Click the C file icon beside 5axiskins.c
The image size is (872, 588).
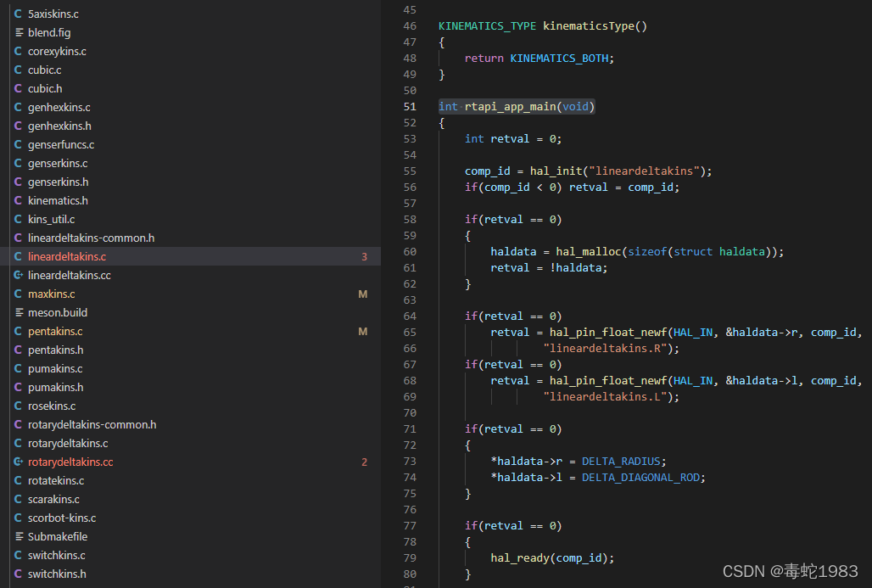click(19, 14)
